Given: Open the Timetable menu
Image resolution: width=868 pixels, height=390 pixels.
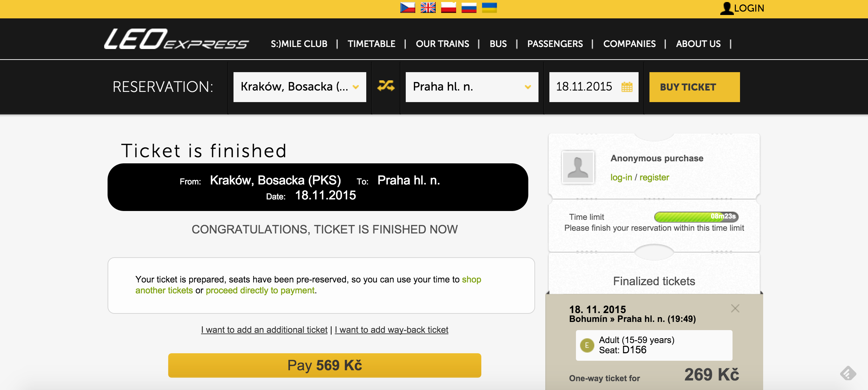Looking at the screenshot, I should [371, 44].
